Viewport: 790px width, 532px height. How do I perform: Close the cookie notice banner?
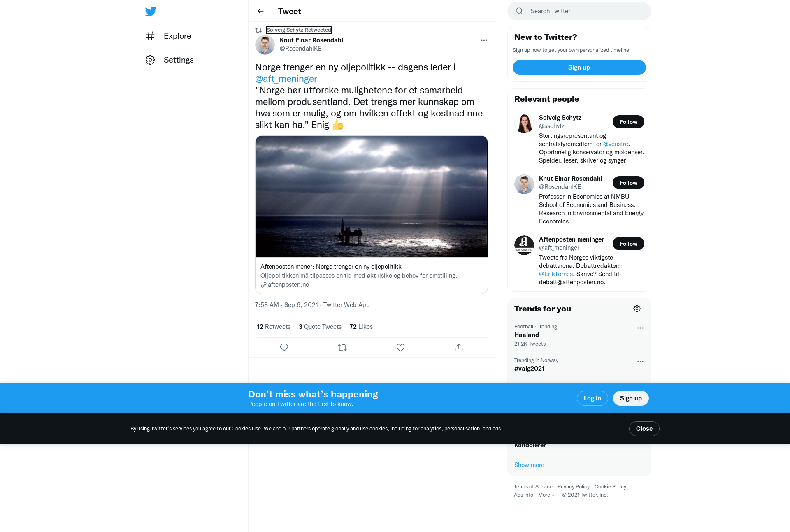pyautogui.click(x=644, y=429)
